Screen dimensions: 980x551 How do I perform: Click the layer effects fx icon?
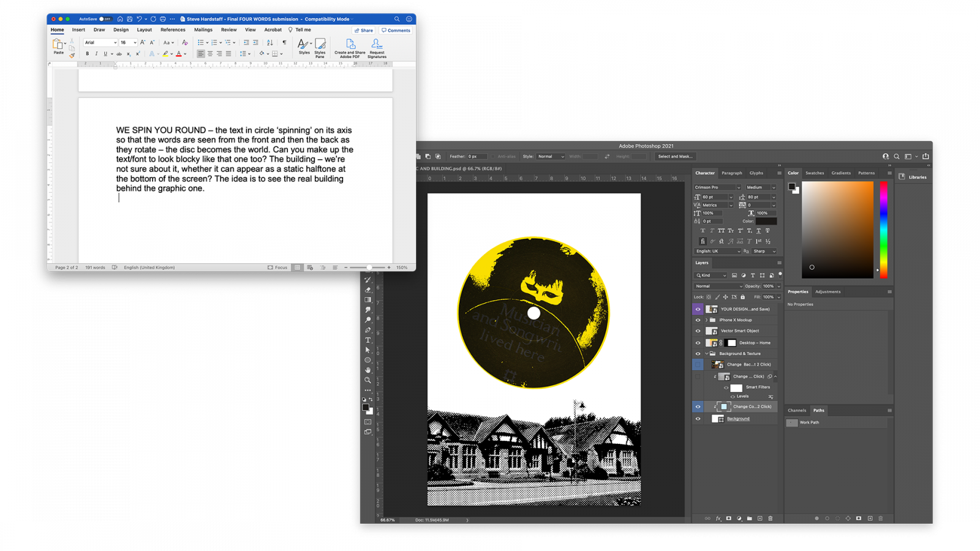coord(718,519)
